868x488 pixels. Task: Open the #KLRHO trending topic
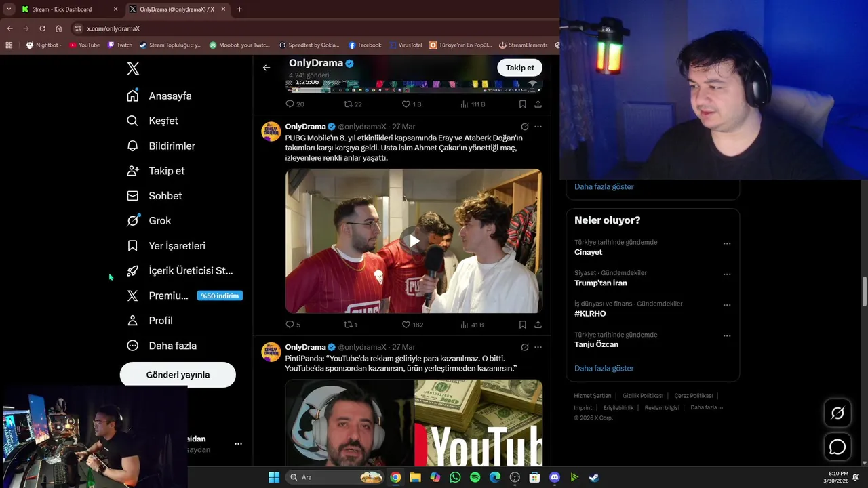[590, 314]
